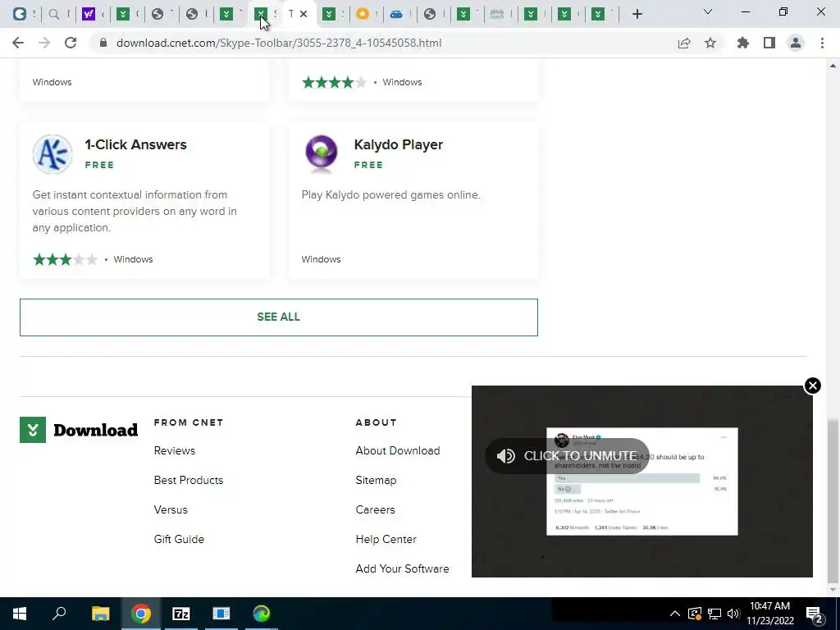Open the taskbar clock and calendar
This screenshot has width=840, height=630.
[x=770, y=614]
